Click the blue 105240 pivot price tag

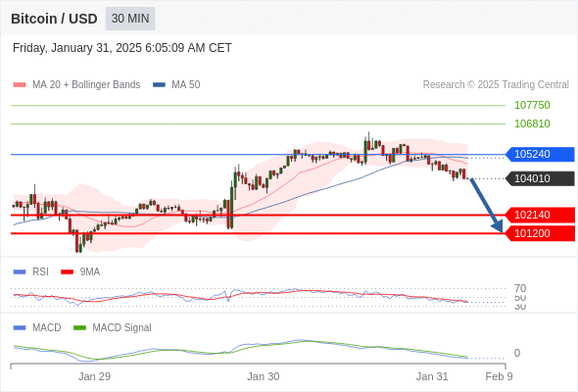pos(540,154)
